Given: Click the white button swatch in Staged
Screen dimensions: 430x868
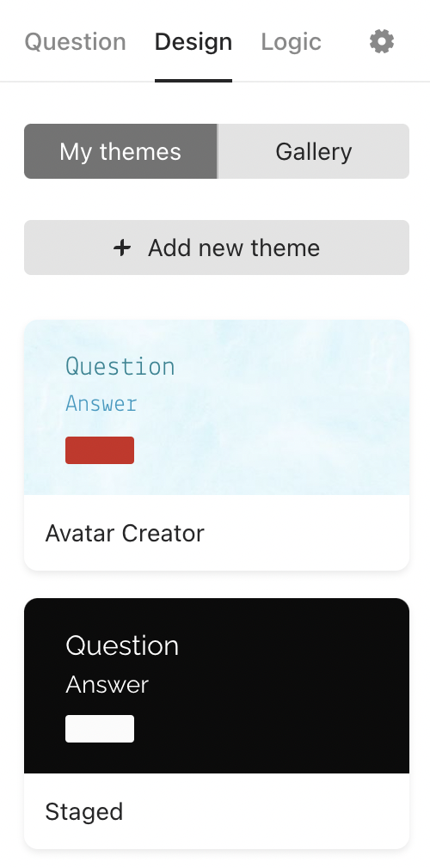Looking at the screenshot, I should tap(100, 729).
